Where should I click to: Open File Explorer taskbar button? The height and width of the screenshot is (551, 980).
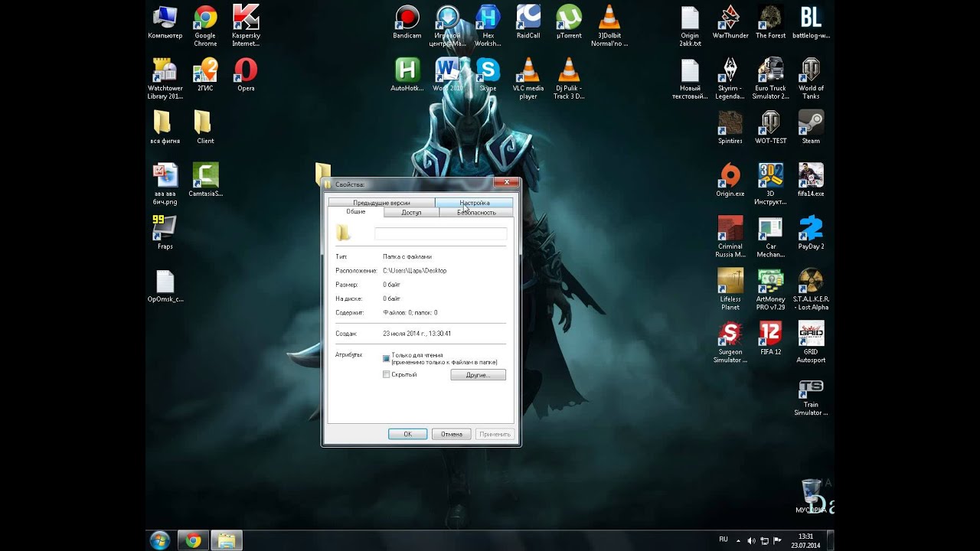click(x=227, y=540)
